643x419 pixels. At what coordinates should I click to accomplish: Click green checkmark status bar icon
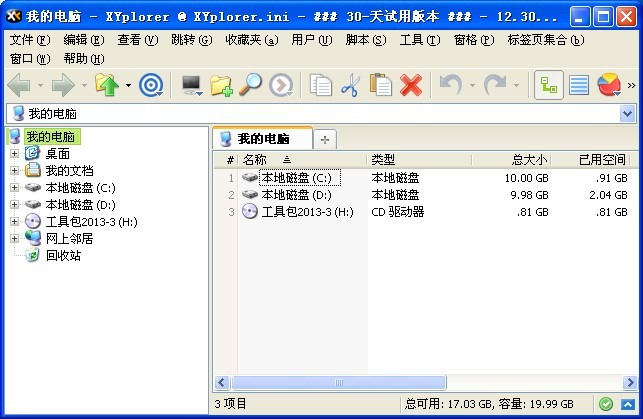(x=606, y=404)
